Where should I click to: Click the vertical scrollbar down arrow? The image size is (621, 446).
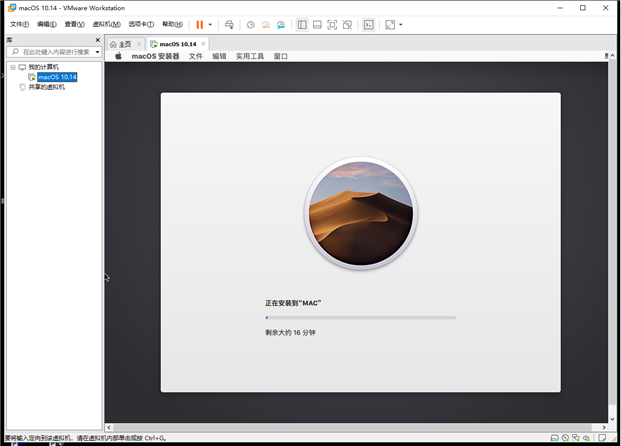(612, 419)
